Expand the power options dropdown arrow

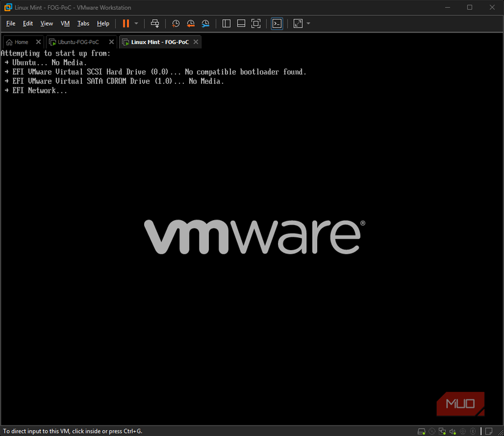[136, 23]
